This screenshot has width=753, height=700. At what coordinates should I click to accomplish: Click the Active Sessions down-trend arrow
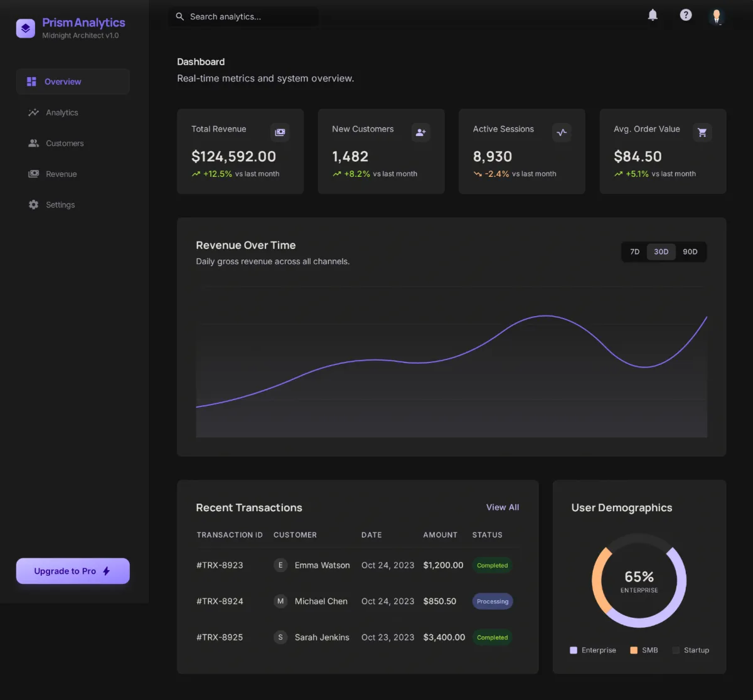478,174
